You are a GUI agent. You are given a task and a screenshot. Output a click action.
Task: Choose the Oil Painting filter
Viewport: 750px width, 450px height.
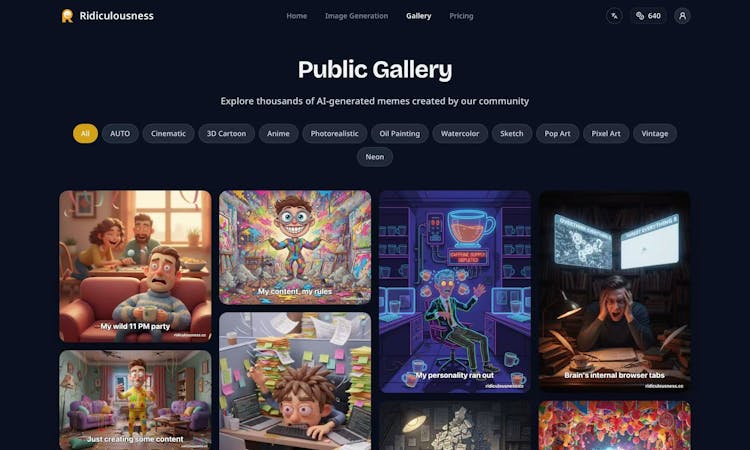(399, 133)
